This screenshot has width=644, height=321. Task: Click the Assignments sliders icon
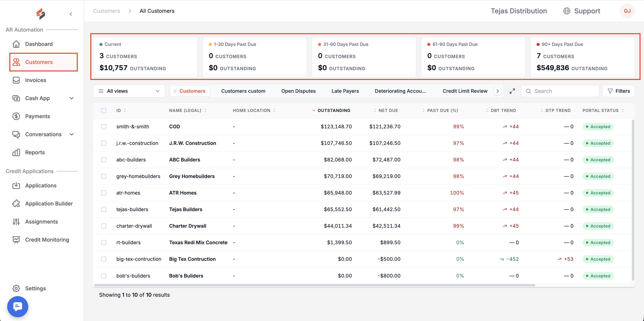[16, 222]
